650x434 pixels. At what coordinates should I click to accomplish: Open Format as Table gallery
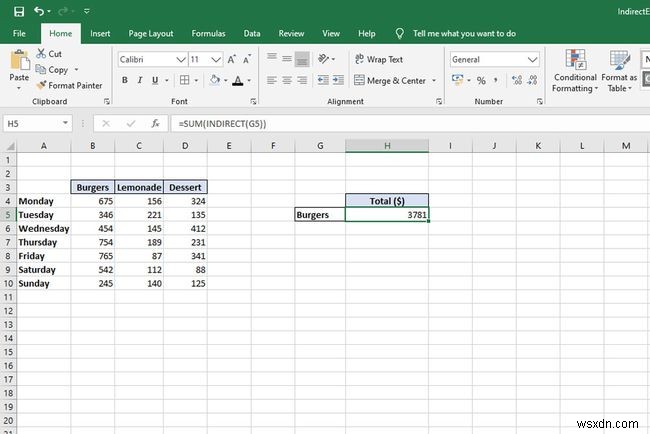point(619,71)
